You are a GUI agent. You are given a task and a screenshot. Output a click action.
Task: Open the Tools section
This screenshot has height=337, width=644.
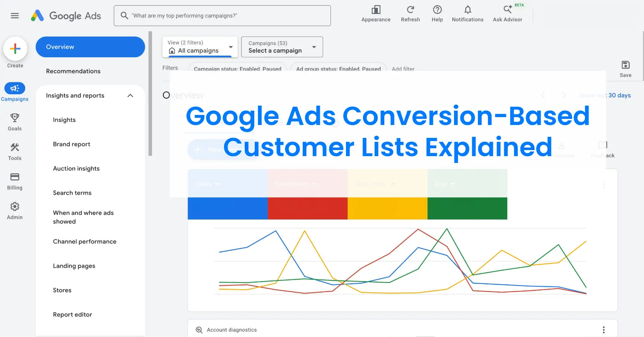(x=15, y=151)
